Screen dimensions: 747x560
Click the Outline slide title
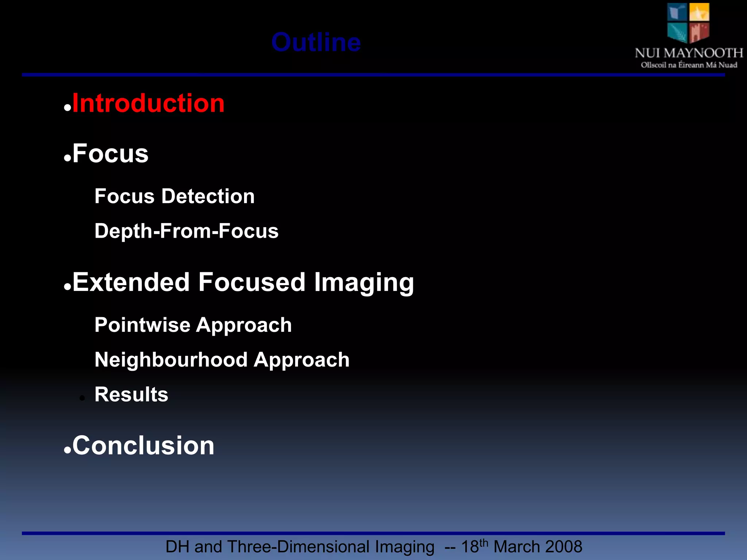[x=316, y=42]
